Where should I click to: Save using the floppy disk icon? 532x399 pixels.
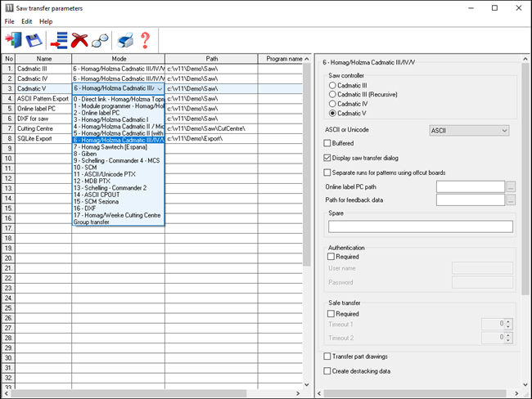(34, 39)
